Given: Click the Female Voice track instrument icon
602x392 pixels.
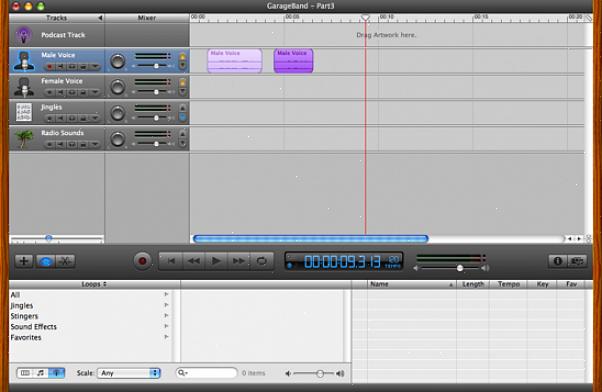Looking at the screenshot, I should tap(24, 87).
